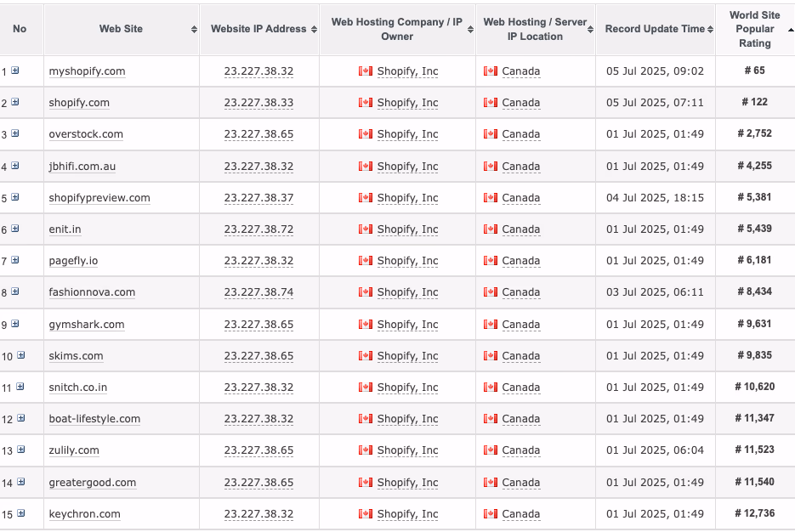This screenshot has width=795, height=532.
Task: Expand row 7 plus icon for pagefly.io
Action: click(x=15, y=260)
